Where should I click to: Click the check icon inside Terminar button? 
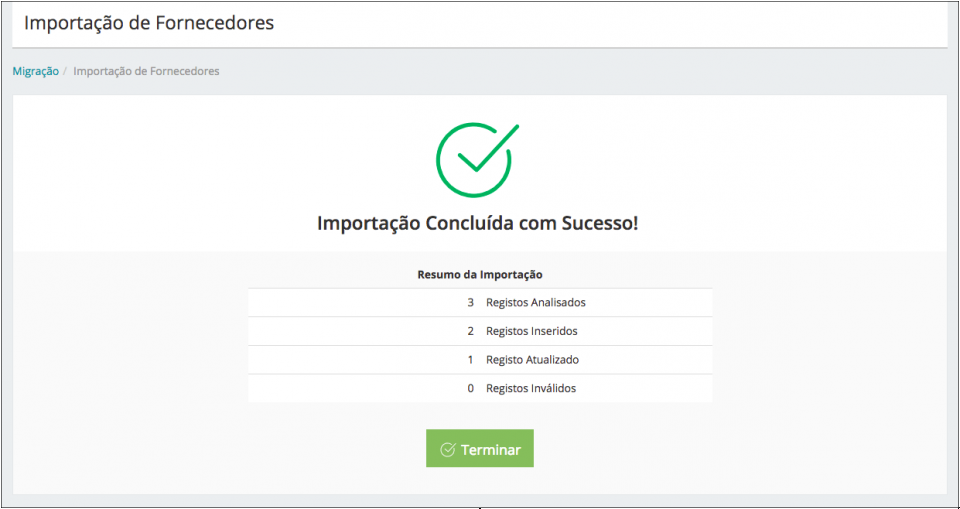tap(448, 450)
